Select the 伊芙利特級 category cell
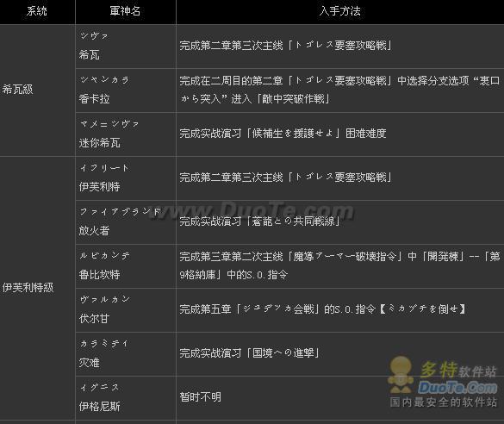The width and height of the screenshot is (504, 424). (28, 287)
